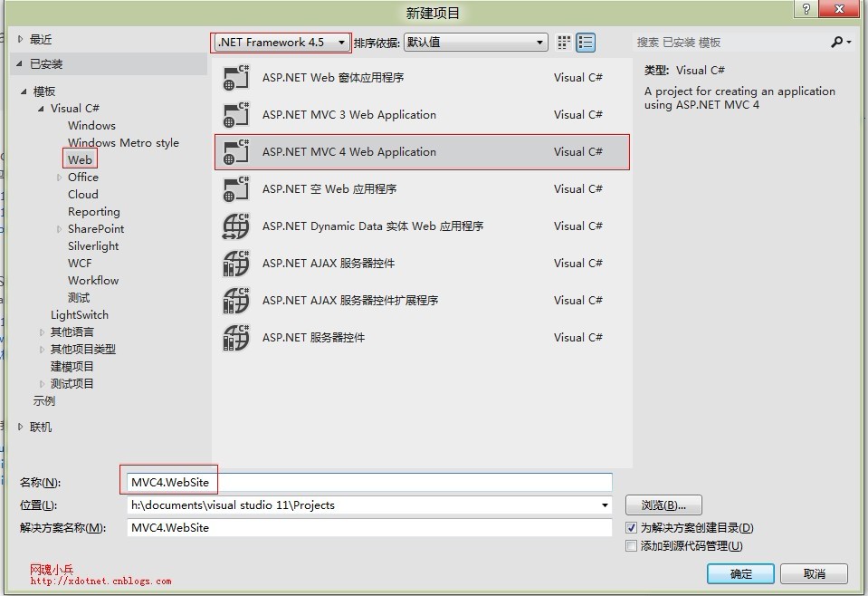The width and height of the screenshot is (868, 596).
Task: Select the 测试 category under Visual C#
Action: [x=79, y=297]
